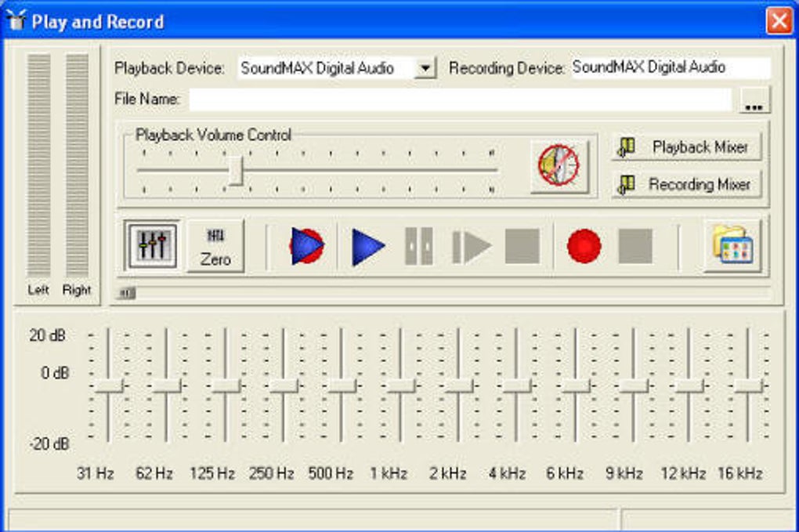The width and height of the screenshot is (799, 532).
Task: Click the 1 kHz equalizer slider handle
Action: click(400, 385)
